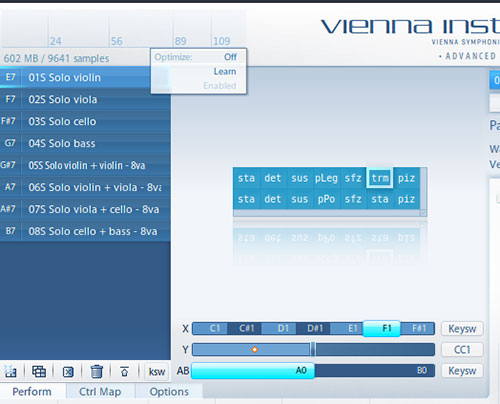The height and width of the screenshot is (404, 500).
Task: Select X-axis keyswitch F1
Action: (382, 328)
